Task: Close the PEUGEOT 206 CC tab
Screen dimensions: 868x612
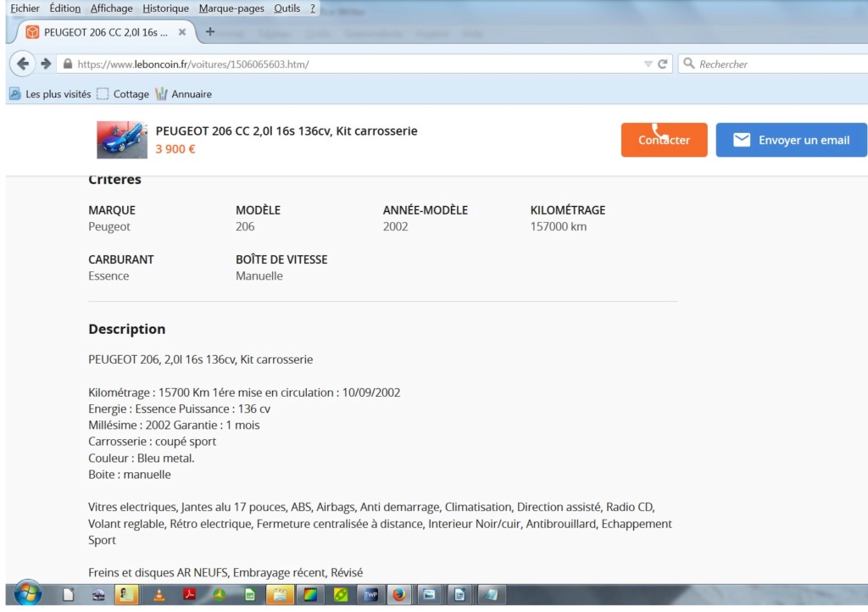Action: (181, 32)
